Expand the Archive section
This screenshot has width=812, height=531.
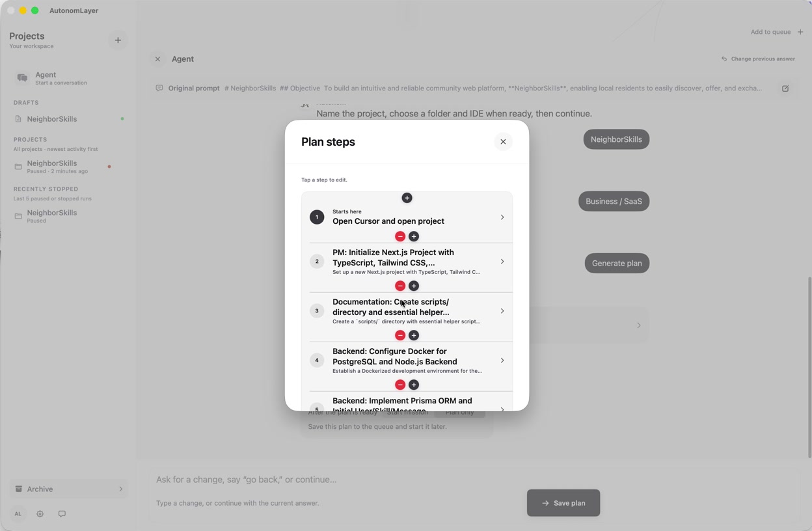click(x=68, y=489)
